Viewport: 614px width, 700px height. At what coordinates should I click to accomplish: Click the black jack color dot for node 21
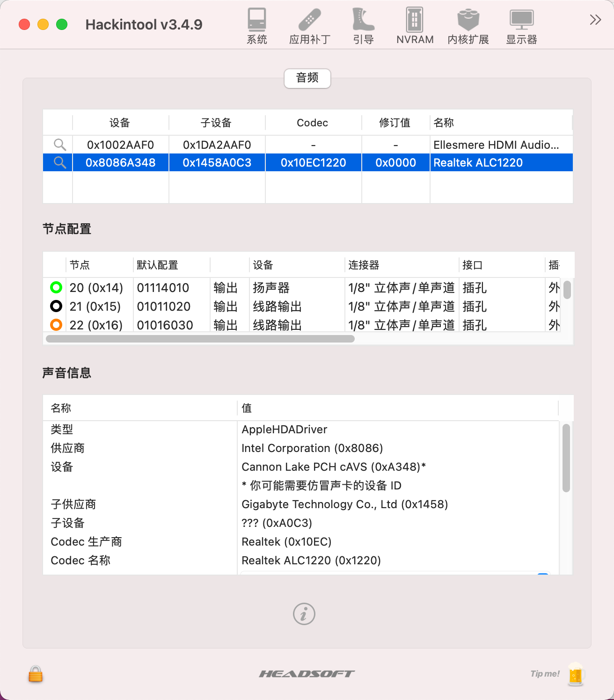(x=56, y=306)
